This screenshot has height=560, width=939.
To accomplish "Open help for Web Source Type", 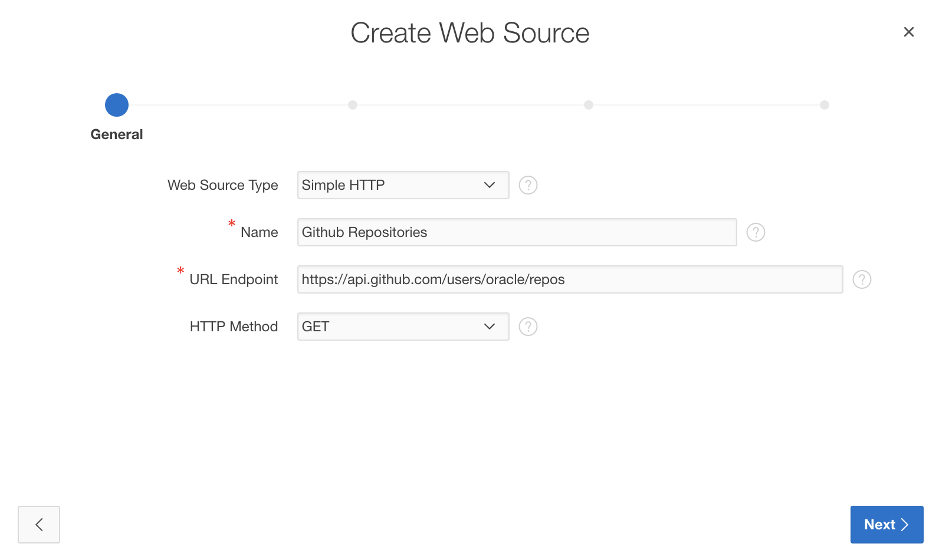I will click(x=528, y=185).
